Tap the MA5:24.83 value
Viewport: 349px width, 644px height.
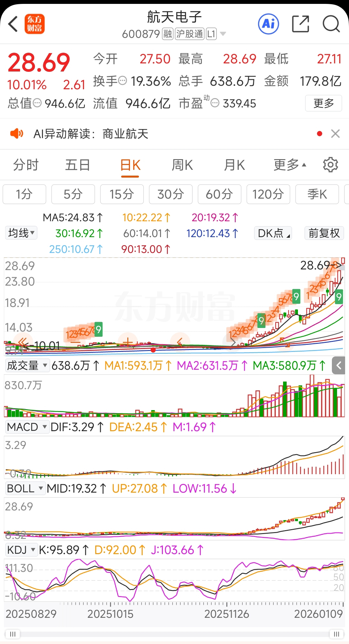click(73, 217)
